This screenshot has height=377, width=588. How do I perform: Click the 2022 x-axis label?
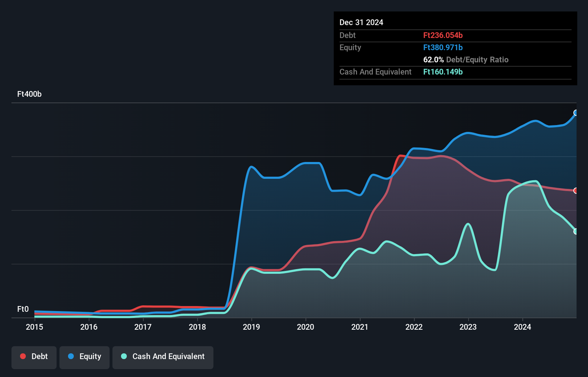tap(414, 327)
